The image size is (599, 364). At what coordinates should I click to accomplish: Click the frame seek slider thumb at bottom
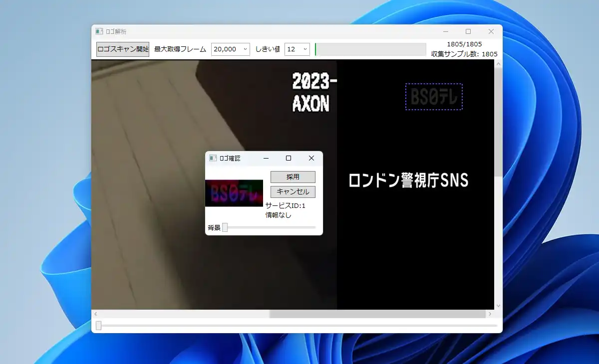point(98,326)
